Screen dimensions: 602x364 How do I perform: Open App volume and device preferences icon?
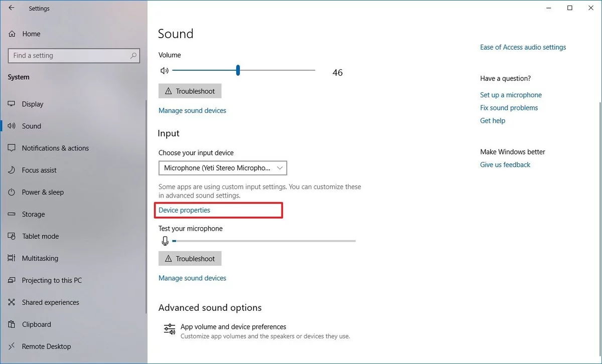[x=170, y=329]
